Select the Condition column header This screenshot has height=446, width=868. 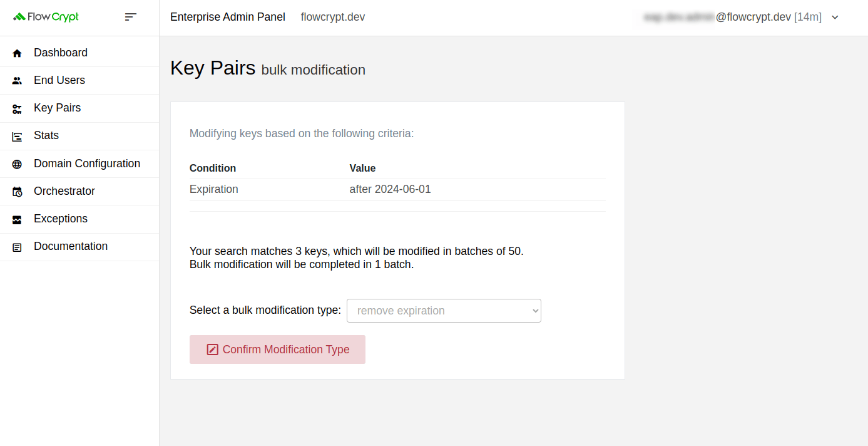coord(213,168)
